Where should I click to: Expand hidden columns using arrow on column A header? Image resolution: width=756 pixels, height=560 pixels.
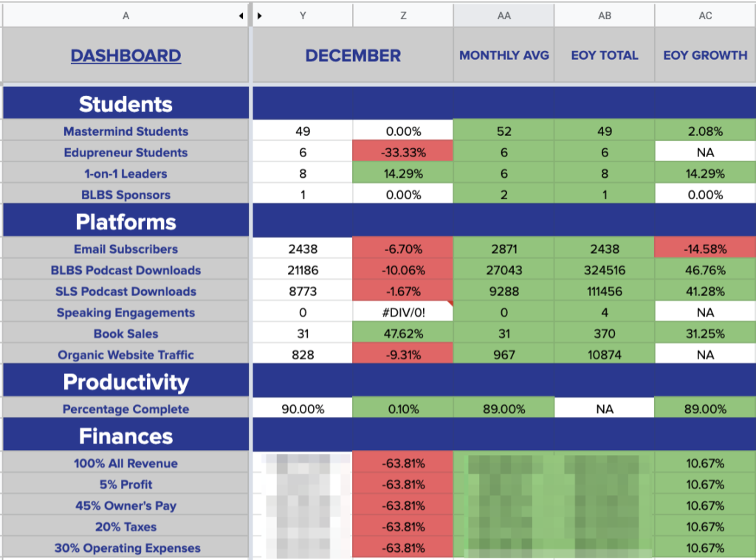coord(240,14)
